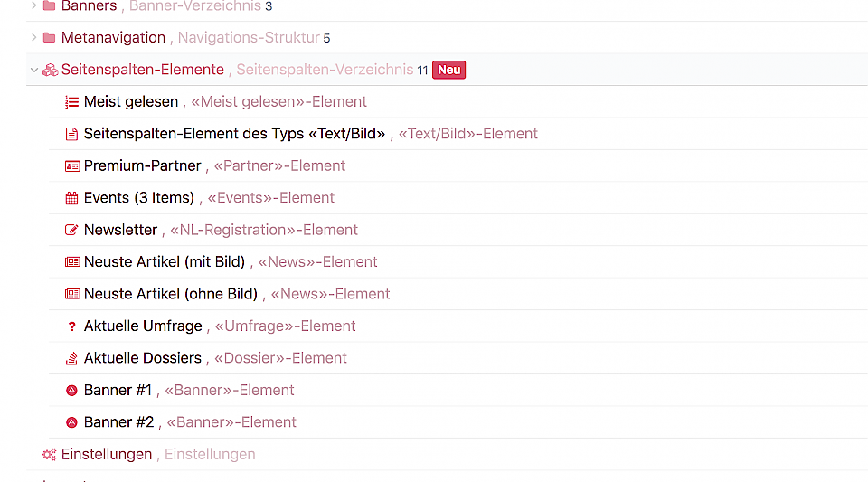Click the list icon beside Meist gelesen

(x=72, y=102)
